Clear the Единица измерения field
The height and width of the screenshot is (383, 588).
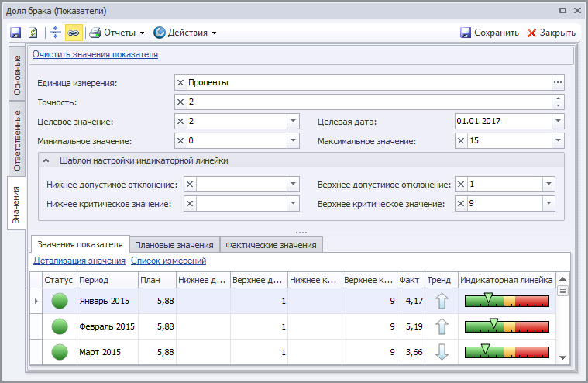181,82
